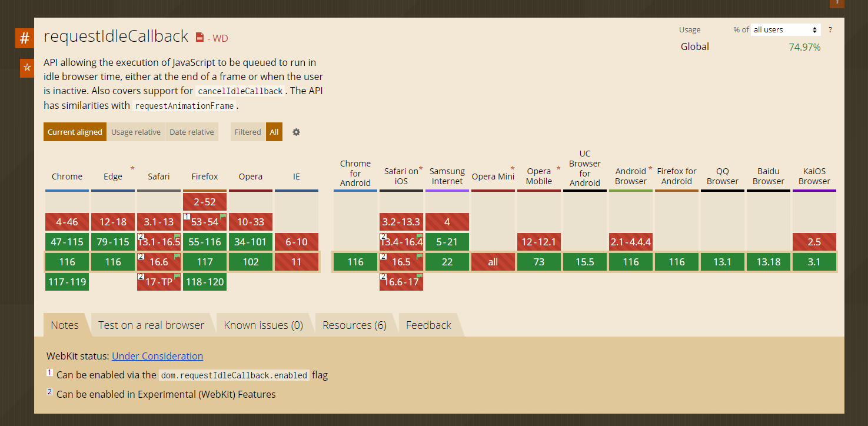Viewport: 868px width, 426px height.
Task: Expand the Firefox 2-52 version cell
Action: [205, 202]
